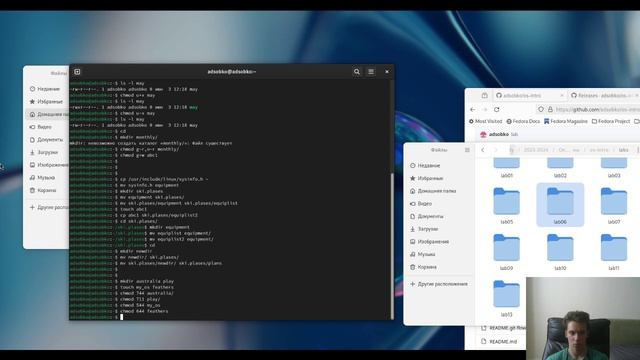This screenshot has width=640, height=360.
Task: Select the lab02 folder
Action: (560, 169)
